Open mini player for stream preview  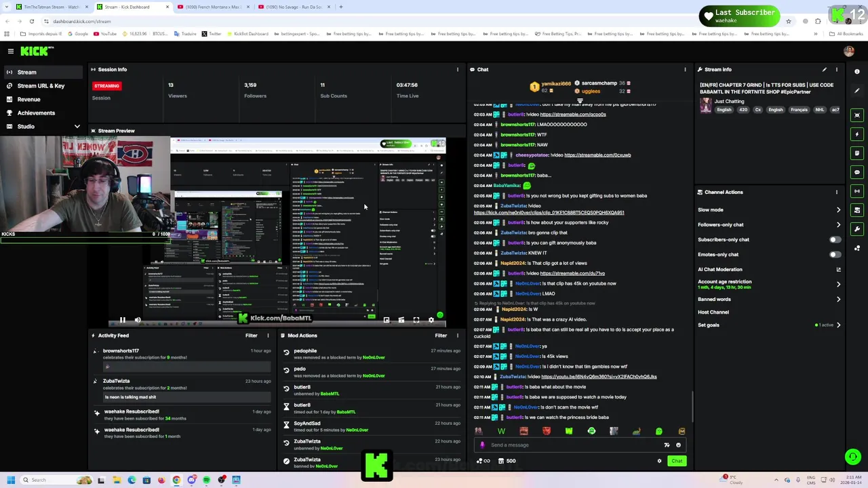(x=387, y=320)
